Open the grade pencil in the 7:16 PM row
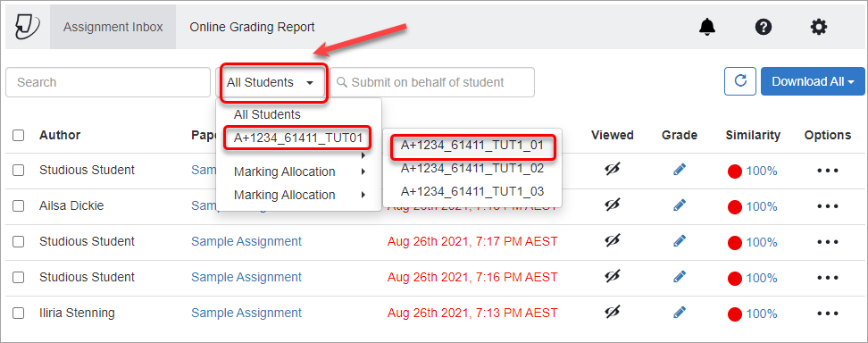868x343 pixels. pyautogui.click(x=680, y=277)
